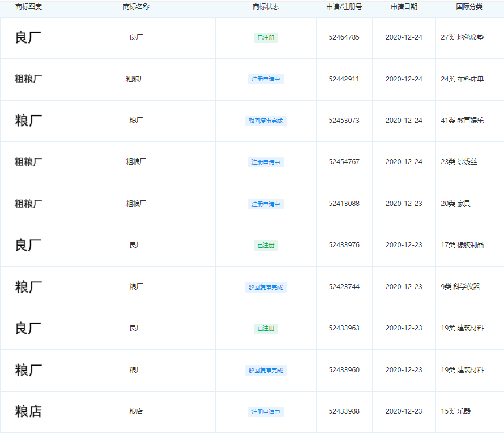The height and width of the screenshot is (434, 504).
Task: Select registration number 52433988
Action: [x=344, y=411]
